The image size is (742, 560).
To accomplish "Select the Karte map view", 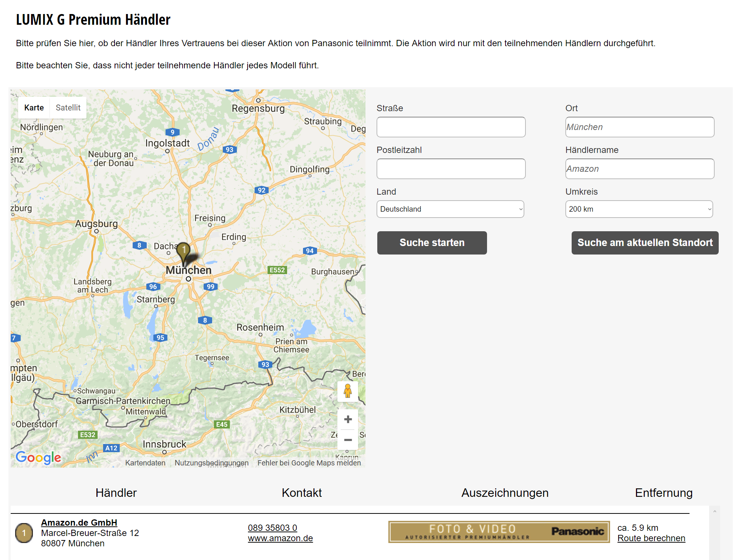I will (34, 107).
